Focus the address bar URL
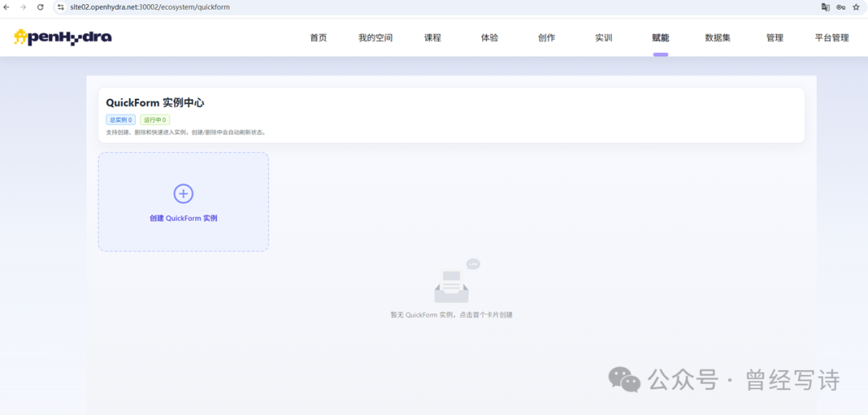The height and width of the screenshot is (415, 868). (x=150, y=7)
